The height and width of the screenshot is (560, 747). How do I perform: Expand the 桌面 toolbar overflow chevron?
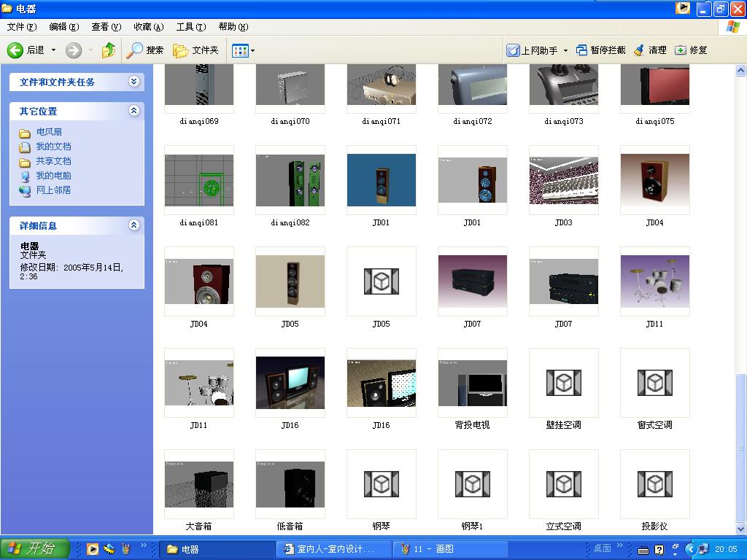tap(620, 545)
